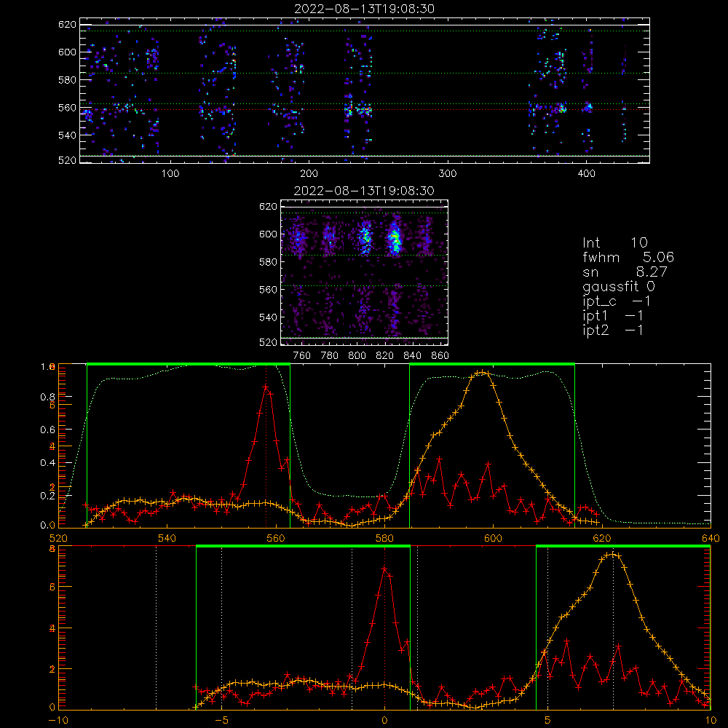Click x-axis label 400 in the top plot
This screenshot has height=728, width=728.
click(x=586, y=174)
